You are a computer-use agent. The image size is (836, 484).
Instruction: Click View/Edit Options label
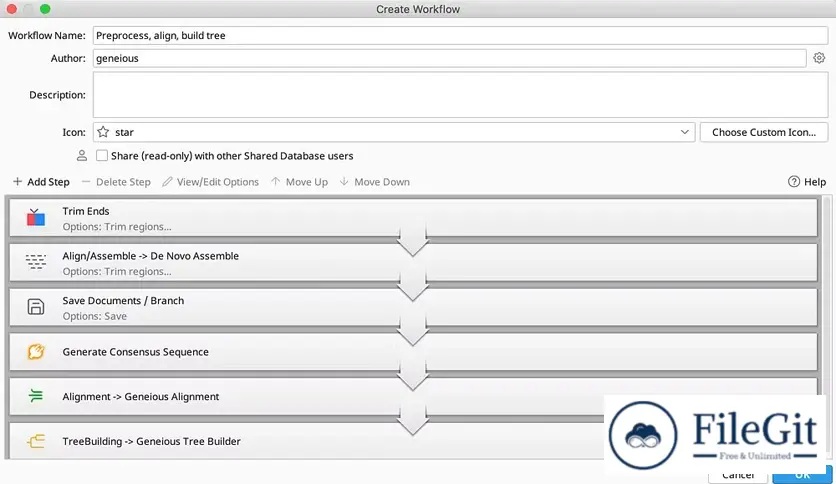coord(218,182)
